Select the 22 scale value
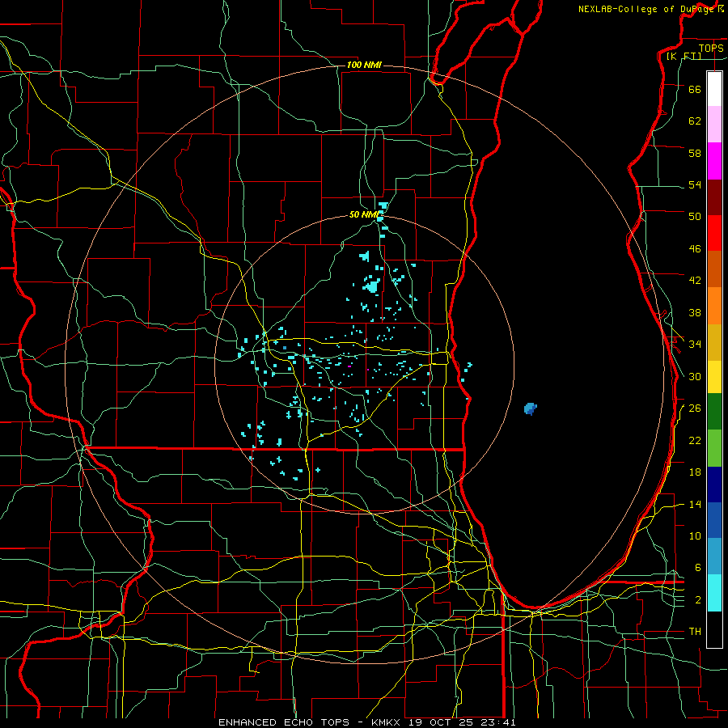 click(x=695, y=440)
